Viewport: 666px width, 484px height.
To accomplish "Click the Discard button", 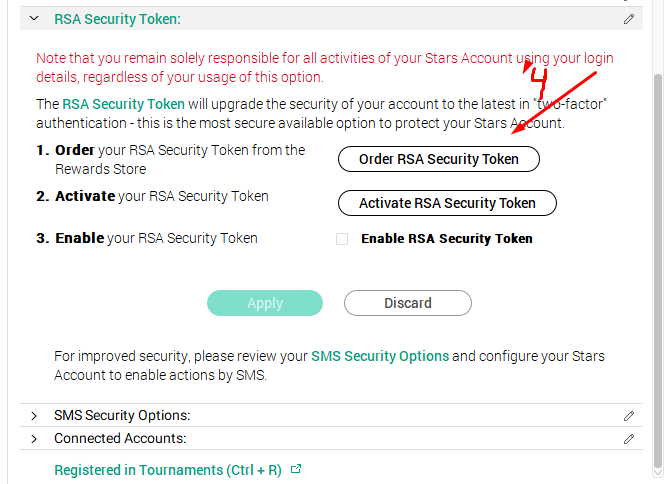I will point(408,303).
